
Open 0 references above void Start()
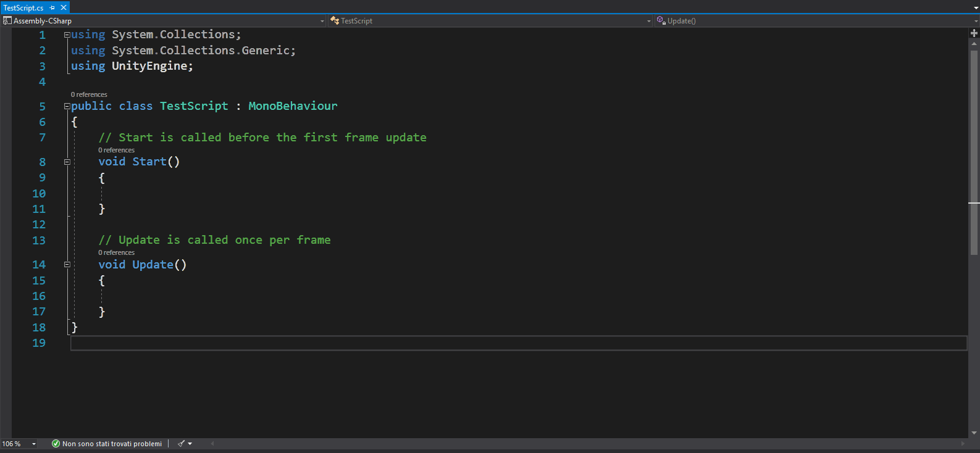click(x=116, y=150)
